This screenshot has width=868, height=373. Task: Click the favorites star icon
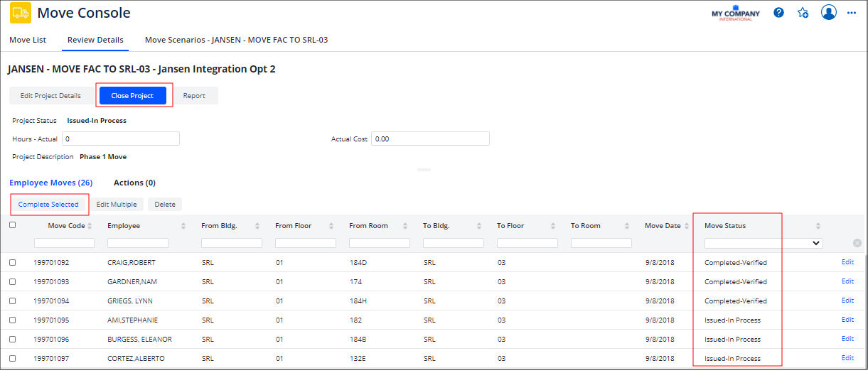803,13
